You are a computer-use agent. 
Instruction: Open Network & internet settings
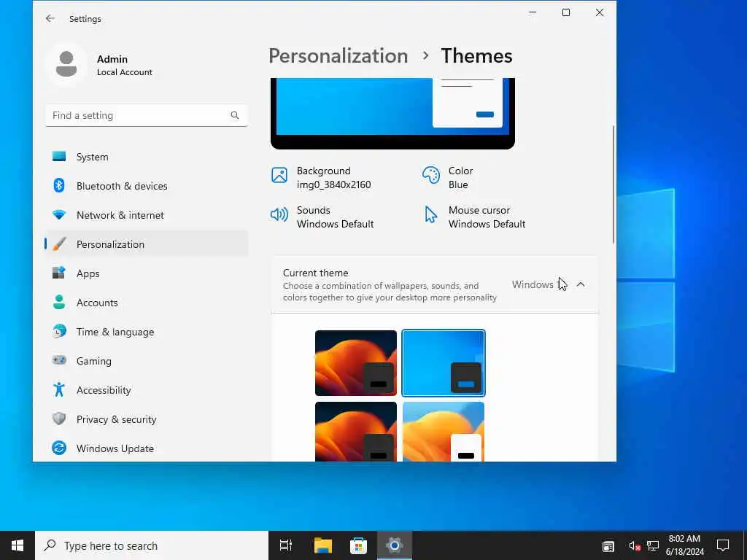point(147,215)
